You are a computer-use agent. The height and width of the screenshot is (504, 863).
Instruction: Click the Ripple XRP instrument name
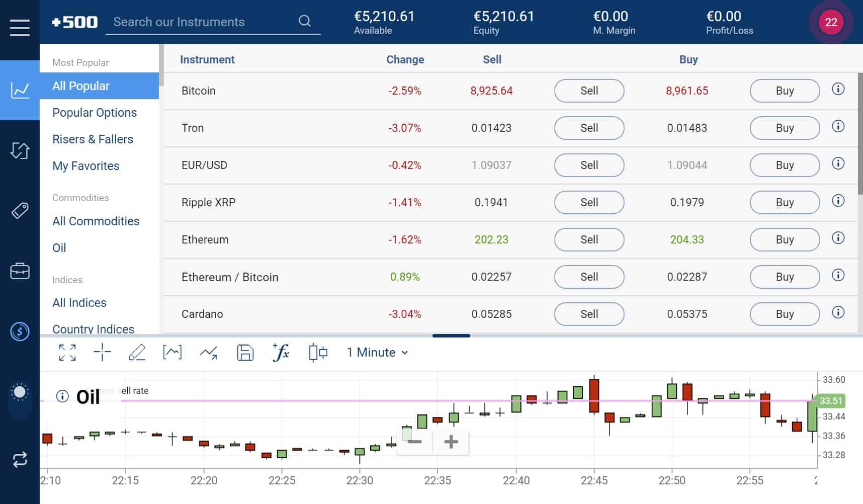point(208,203)
